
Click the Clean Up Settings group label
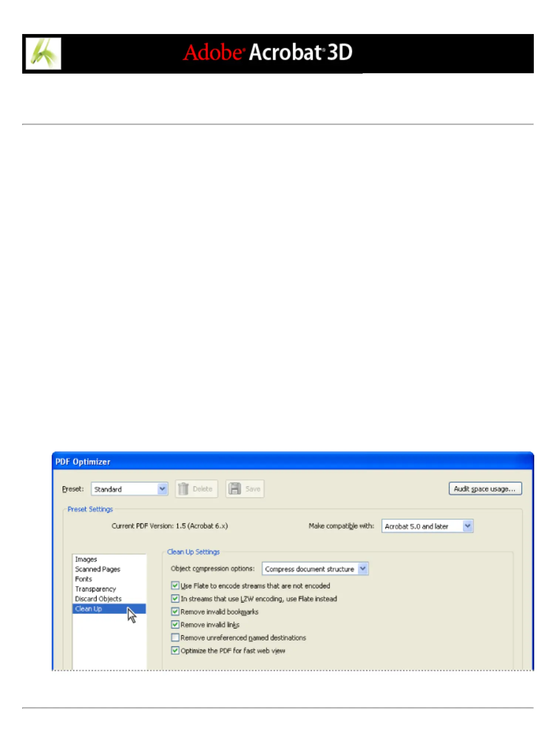pos(193,552)
